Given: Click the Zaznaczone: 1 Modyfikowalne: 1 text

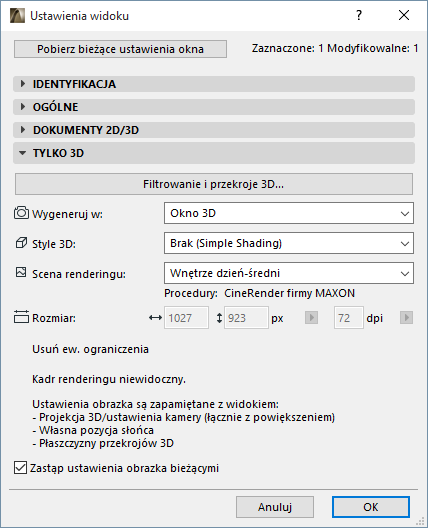Looking at the screenshot, I should point(335,48).
